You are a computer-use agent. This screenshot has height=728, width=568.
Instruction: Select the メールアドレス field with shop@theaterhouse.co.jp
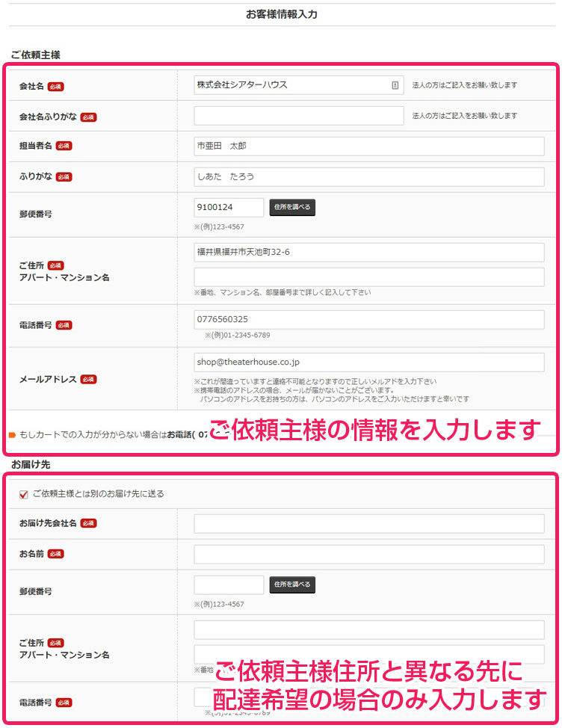pos(368,363)
